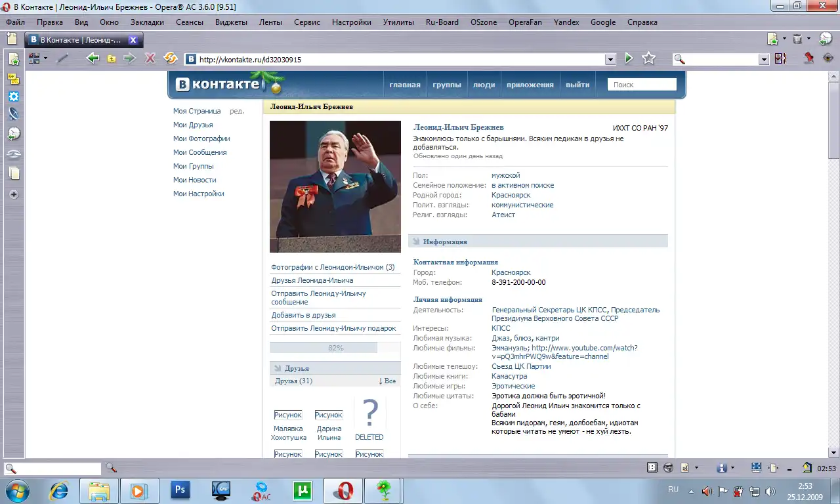Click the VKontakte Поиск search field
Image resolution: width=840 pixels, height=504 pixels.
[642, 85]
